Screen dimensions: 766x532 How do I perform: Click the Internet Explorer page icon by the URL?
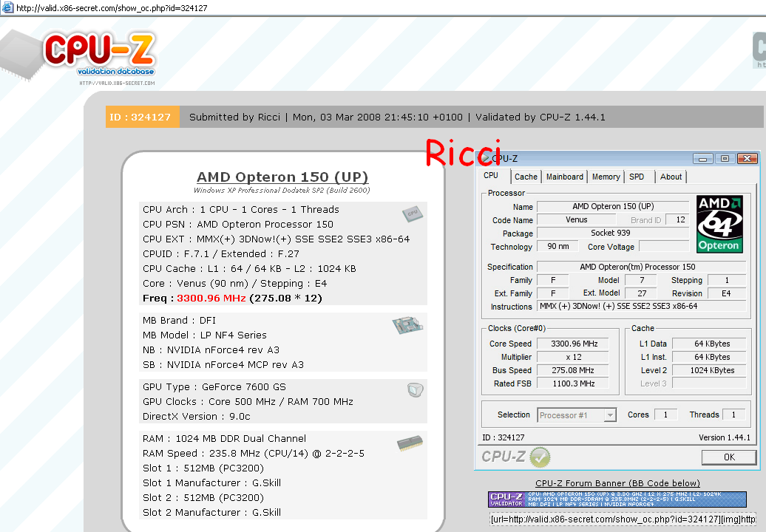[8, 7]
